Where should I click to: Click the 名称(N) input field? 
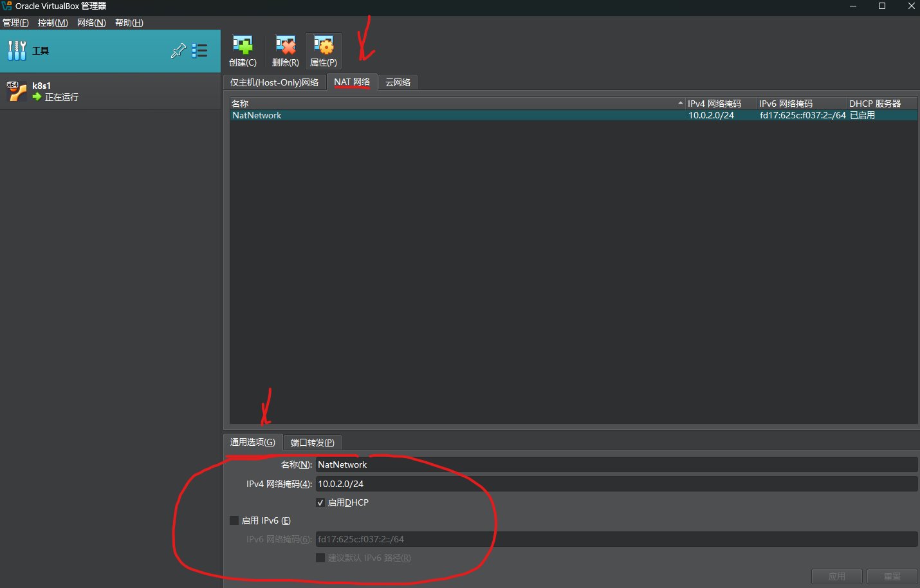coord(616,464)
